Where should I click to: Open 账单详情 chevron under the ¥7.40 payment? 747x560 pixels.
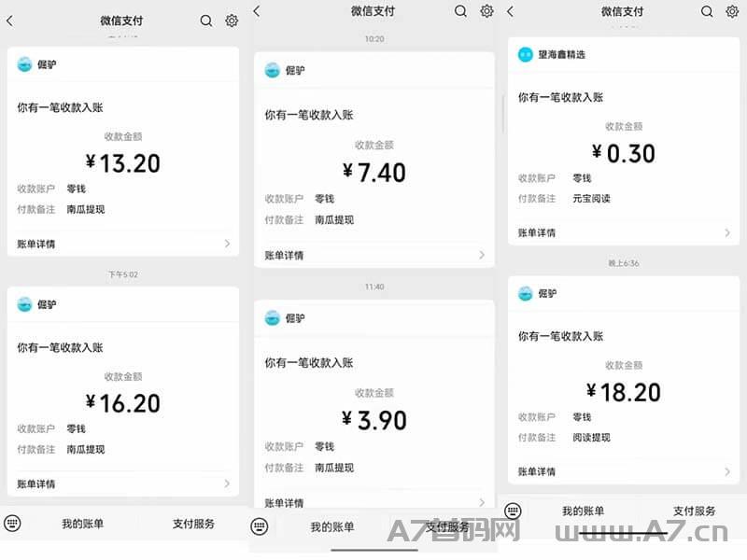click(481, 255)
